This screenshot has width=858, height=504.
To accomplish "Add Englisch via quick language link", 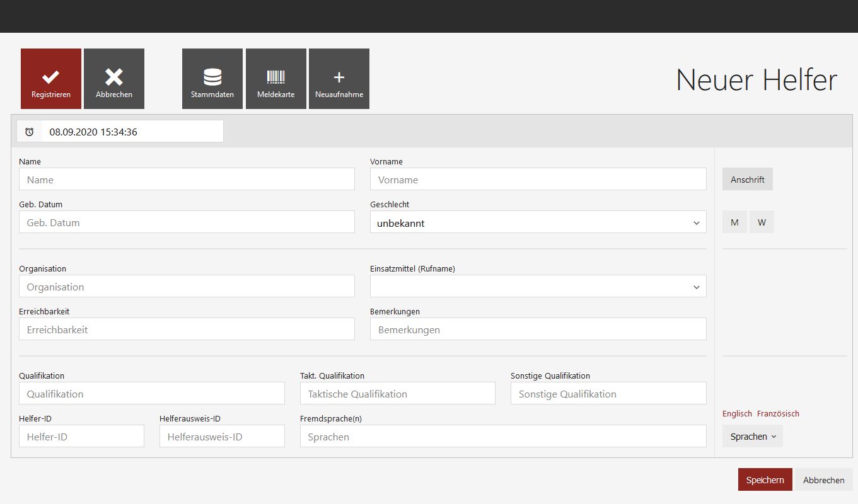I will (x=737, y=414).
